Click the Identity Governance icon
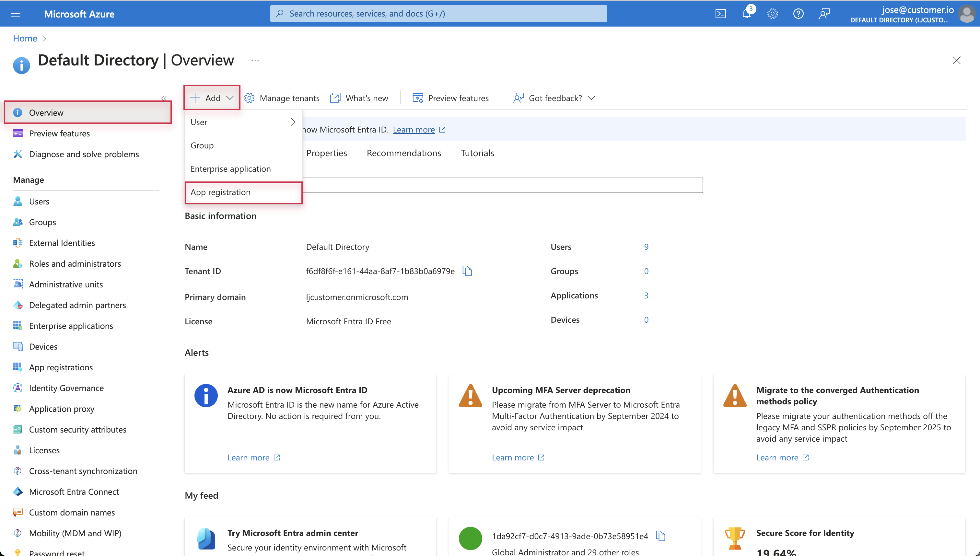 click(x=17, y=388)
